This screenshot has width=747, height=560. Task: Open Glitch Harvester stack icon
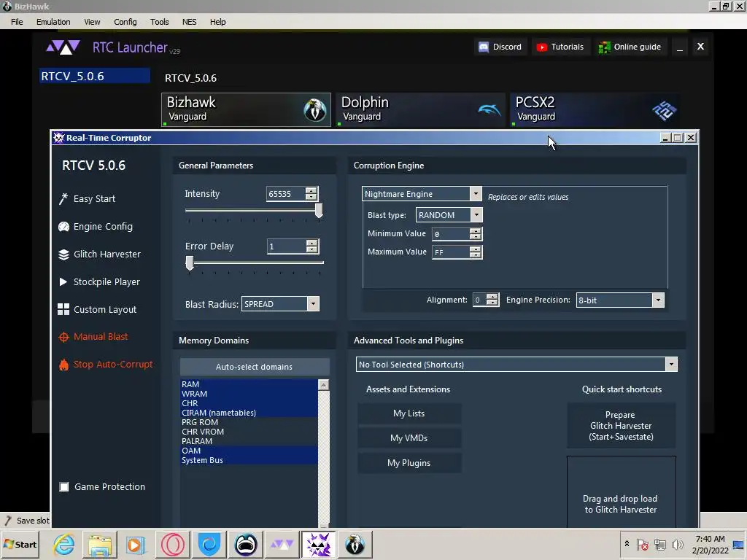click(63, 254)
